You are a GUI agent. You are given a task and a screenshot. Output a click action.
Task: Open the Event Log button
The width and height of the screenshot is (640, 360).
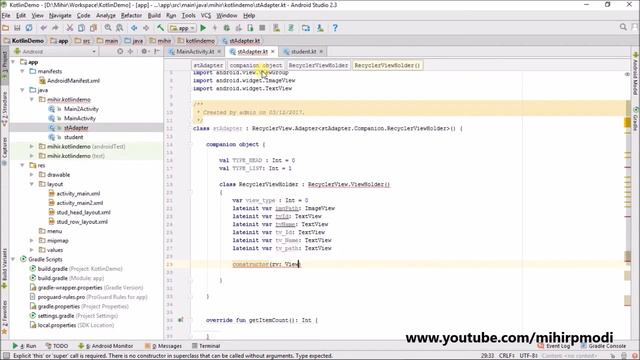[x=554, y=346]
